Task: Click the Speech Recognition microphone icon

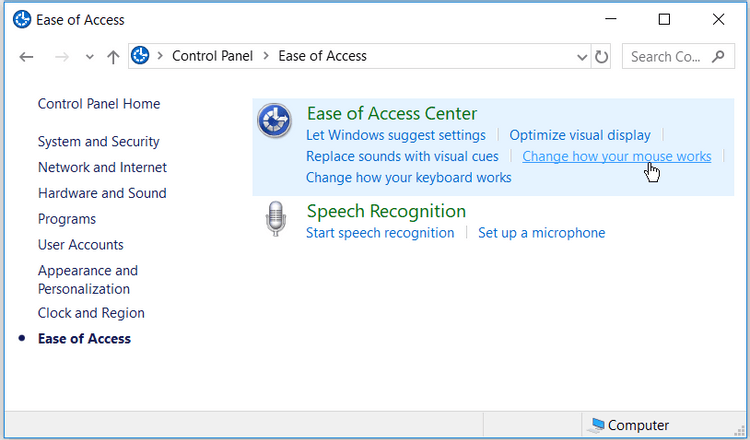Action: click(276, 219)
